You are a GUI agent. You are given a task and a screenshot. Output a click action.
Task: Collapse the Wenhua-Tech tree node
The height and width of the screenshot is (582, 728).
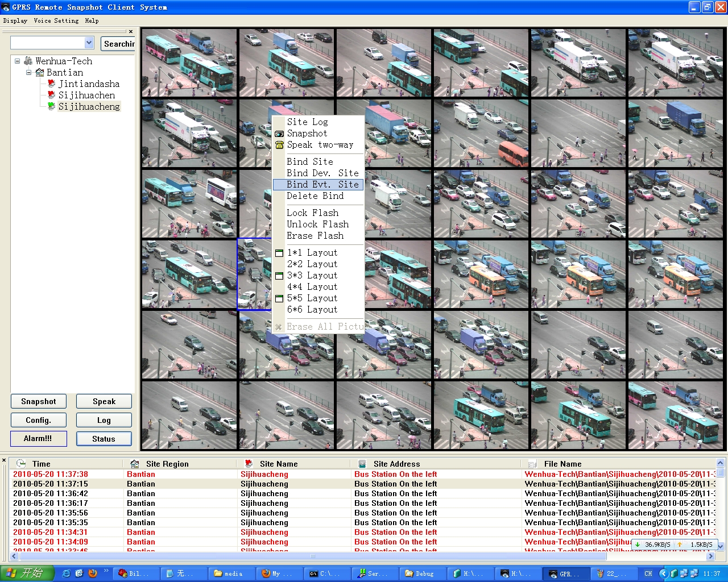17,61
